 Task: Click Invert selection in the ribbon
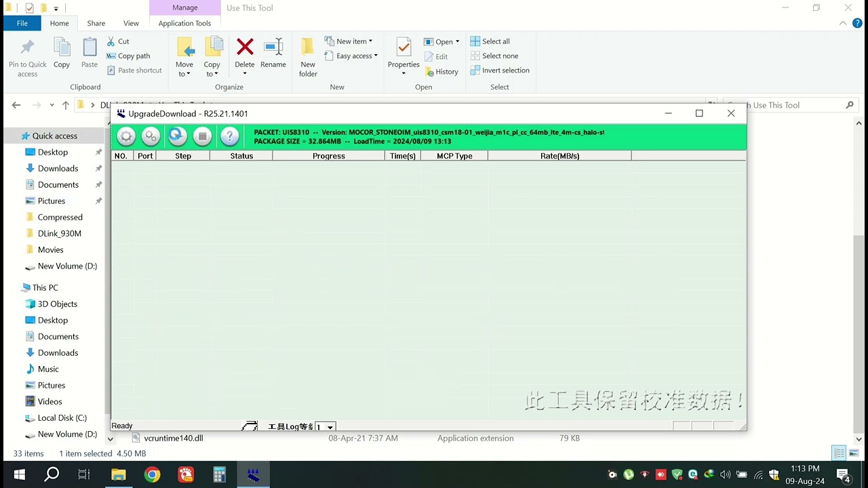[500, 70]
